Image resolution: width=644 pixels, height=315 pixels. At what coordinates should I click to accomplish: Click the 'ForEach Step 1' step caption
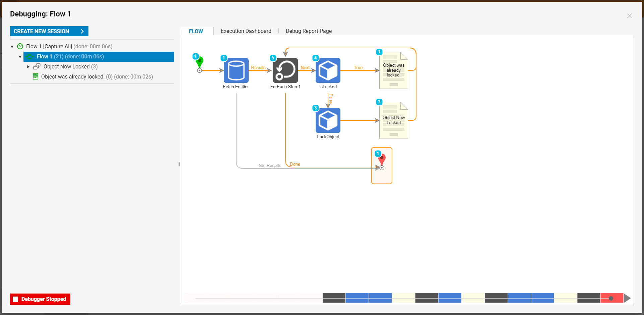285,87
